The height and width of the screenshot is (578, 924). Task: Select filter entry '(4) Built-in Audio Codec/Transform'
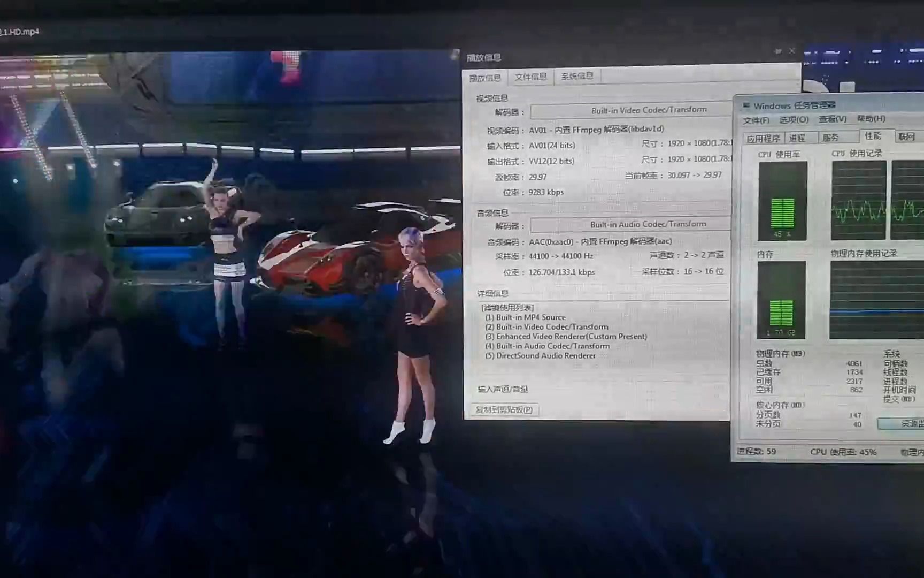pos(547,346)
